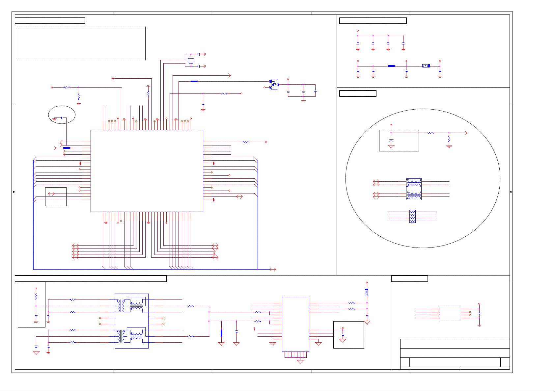Select the boxed inductor symbol in the power filter row
Image resolution: width=555 pixels, height=392 pixels.
[426, 66]
